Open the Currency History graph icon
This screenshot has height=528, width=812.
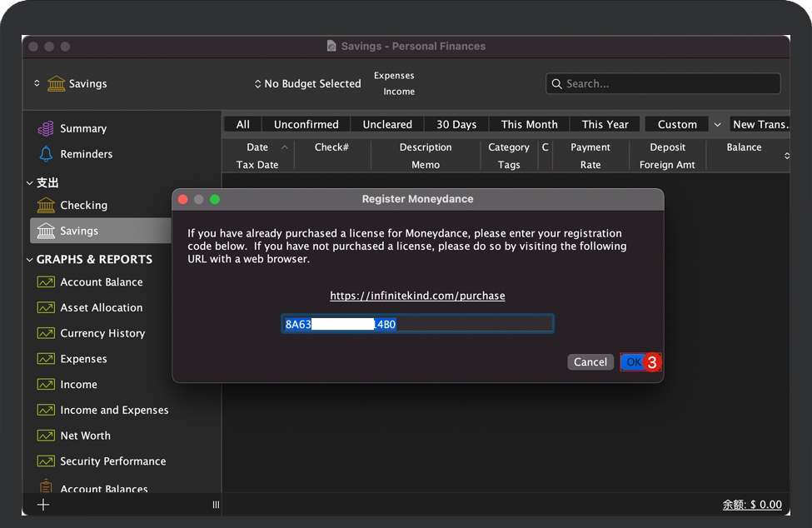pyautogui.click(x=46, y=333)
